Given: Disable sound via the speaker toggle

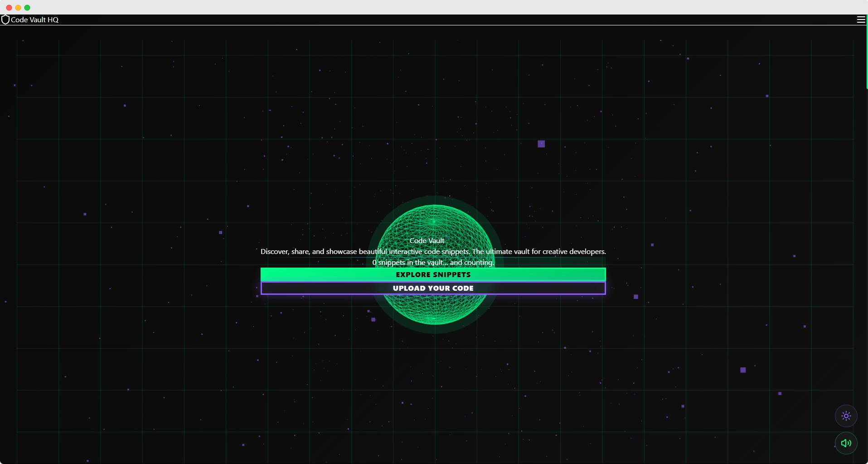Looking at the screenshot, I should pyautogui.click(x=846, y=443).
